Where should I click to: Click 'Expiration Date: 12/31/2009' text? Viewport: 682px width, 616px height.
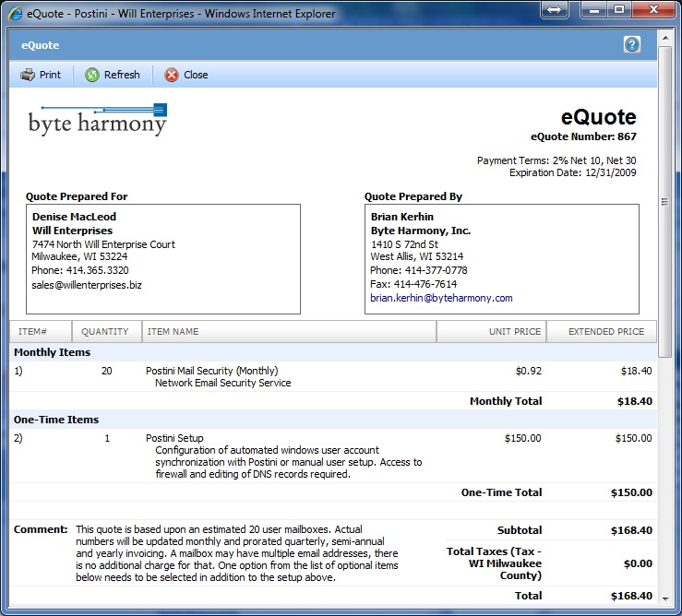point(572,172)
